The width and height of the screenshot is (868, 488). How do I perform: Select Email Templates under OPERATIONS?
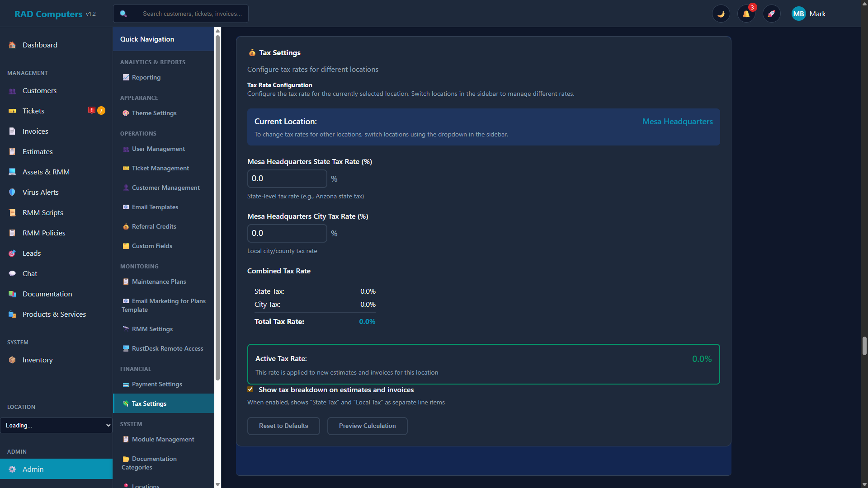pyautogui.click(x=155, y=207)
